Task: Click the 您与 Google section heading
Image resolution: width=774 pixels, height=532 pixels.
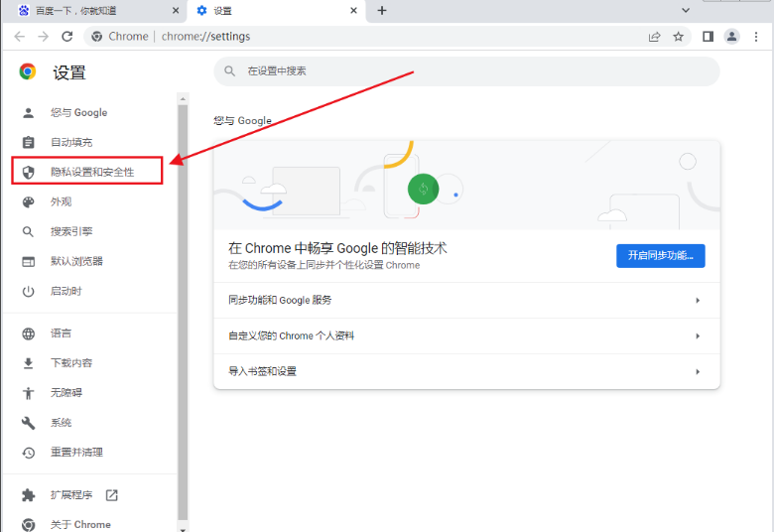Action: click(242, 120)
